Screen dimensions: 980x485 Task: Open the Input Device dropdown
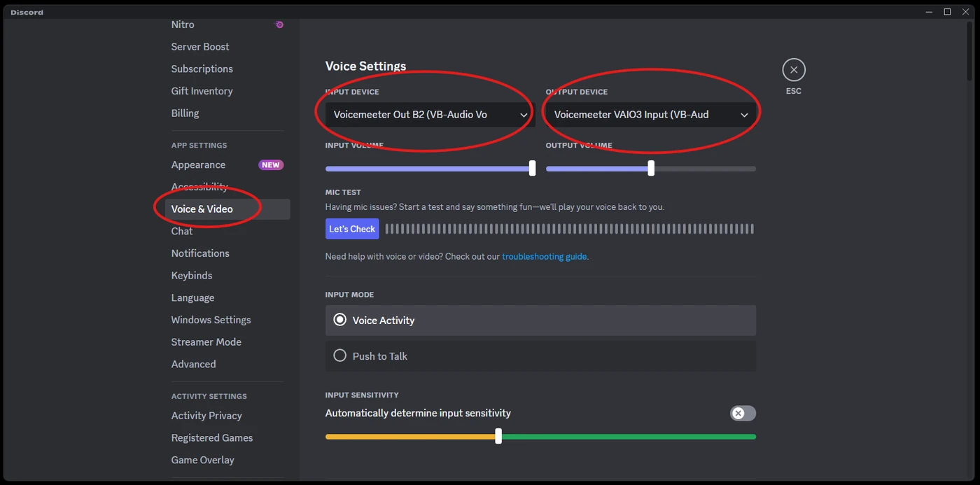(430, 114)
